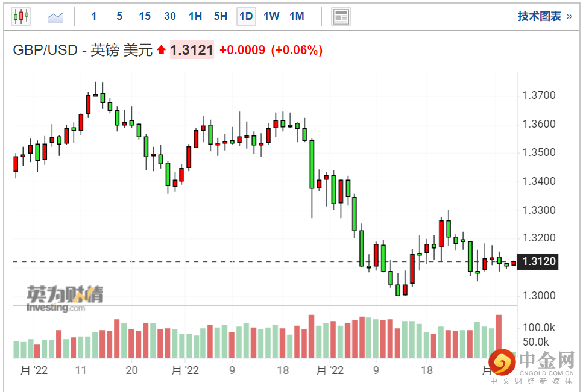Switch to candlestick chart type
The height and width of the screenshot is (392, 583).
tap(21, 17)
